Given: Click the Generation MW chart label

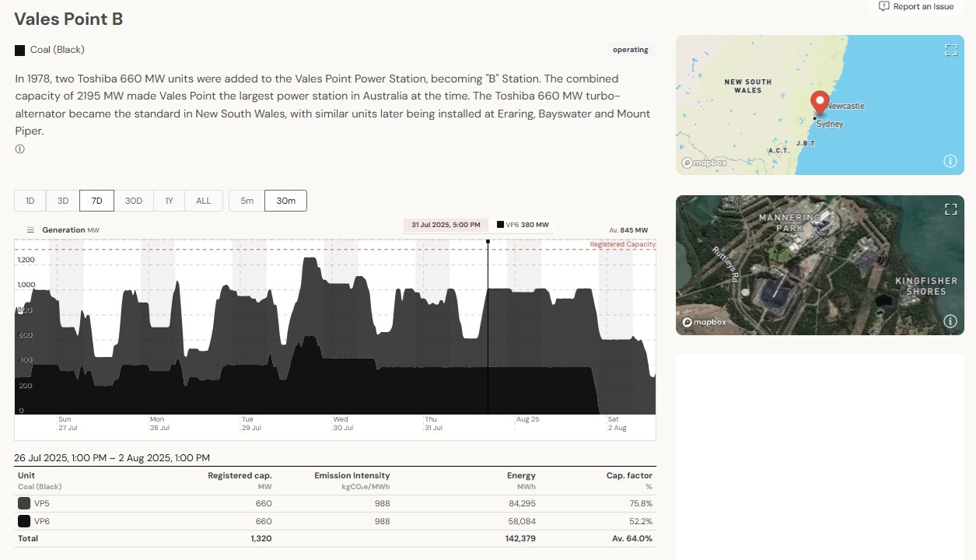Looking at the screenshot, I should 70,230.
